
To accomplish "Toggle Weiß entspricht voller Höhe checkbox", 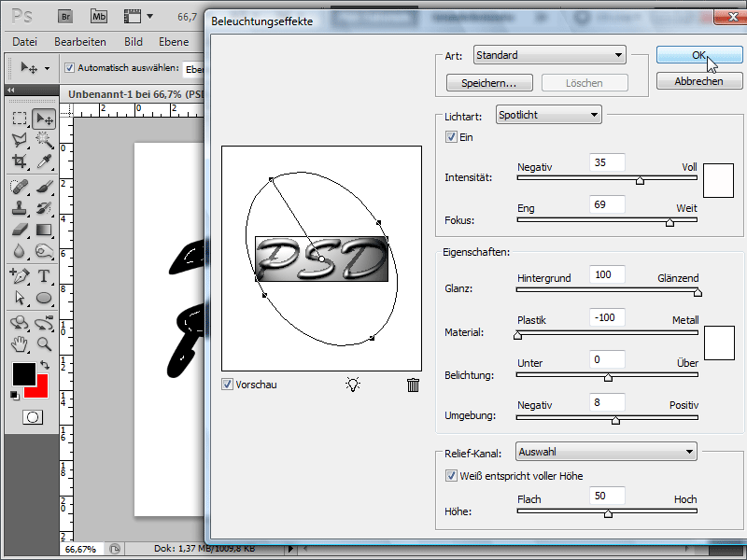I will click(x=451, y=476).
